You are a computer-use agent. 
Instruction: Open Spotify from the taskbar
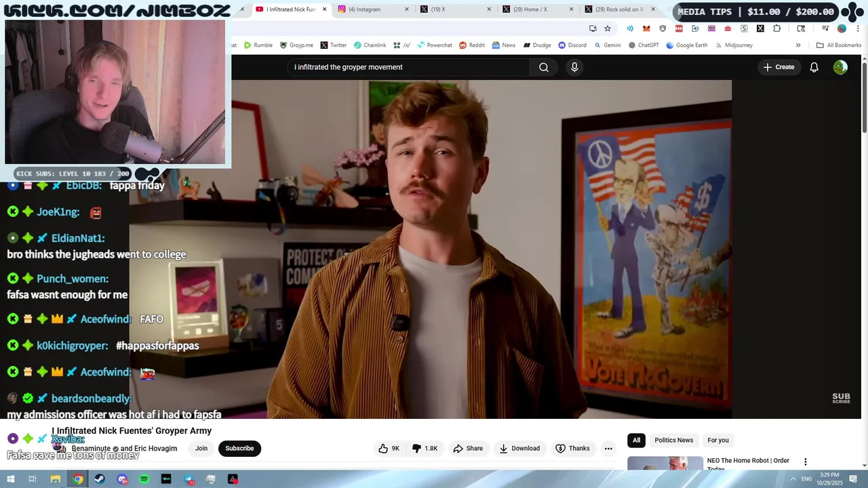(144, 479)
